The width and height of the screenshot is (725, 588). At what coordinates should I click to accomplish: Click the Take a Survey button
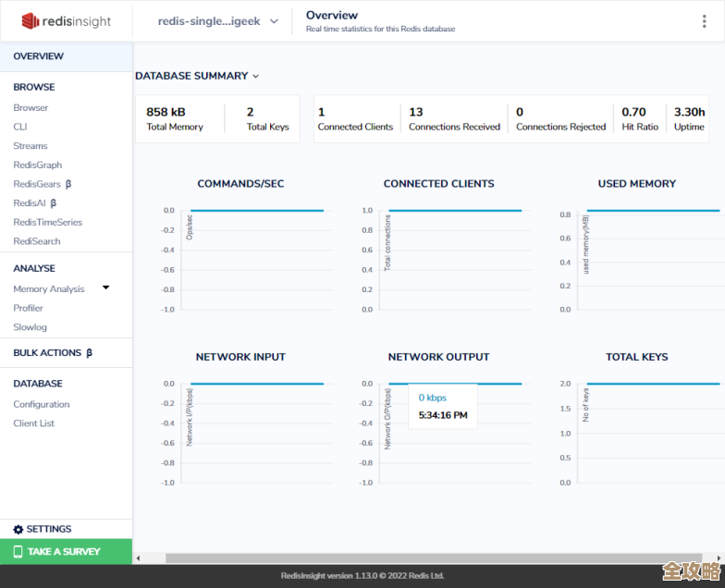coord(65,552)
